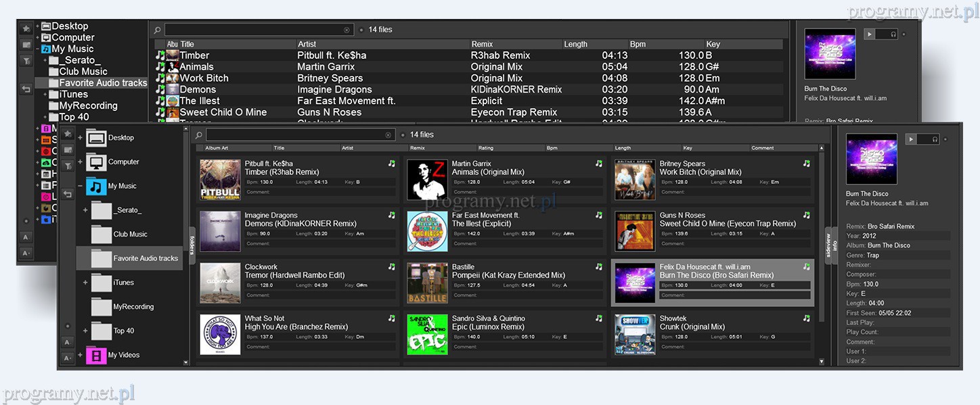
Task: Click the music note icon on the Showtek Crunk card
Action: pyautogui.click(x=806, y=318)
